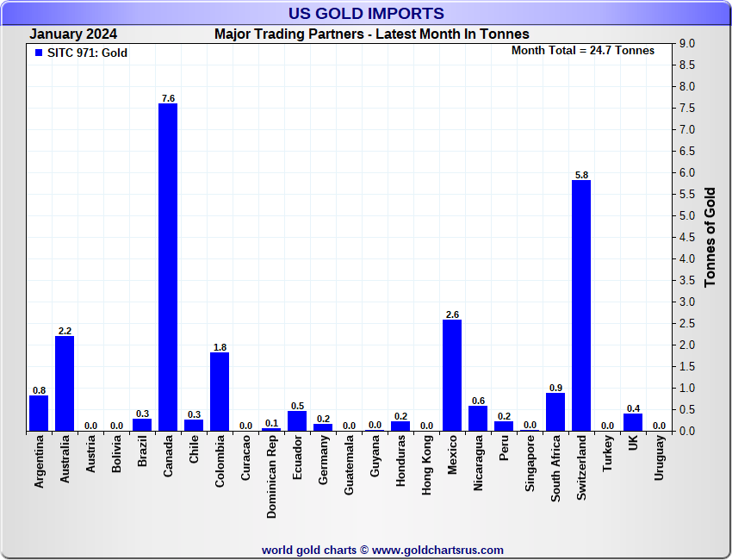Screen dimensions: 732x560
Task: Click the 'SITC 971: Gold' legend label
Action: [87, 53]
